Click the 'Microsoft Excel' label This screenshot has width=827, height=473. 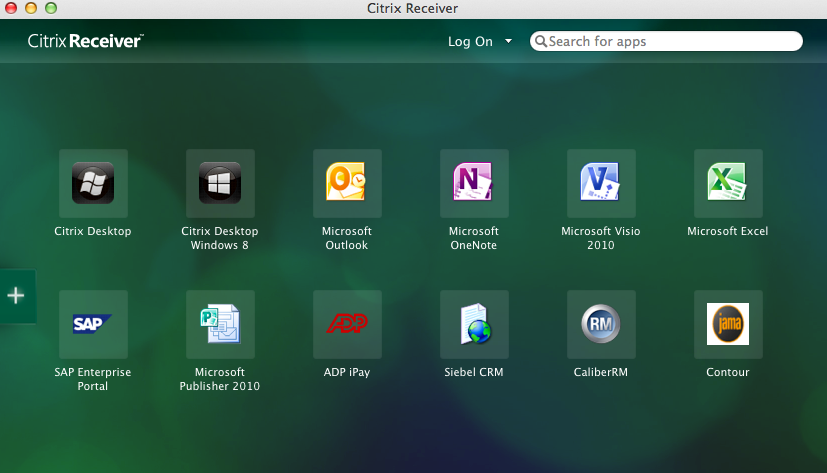coord(727,231)
